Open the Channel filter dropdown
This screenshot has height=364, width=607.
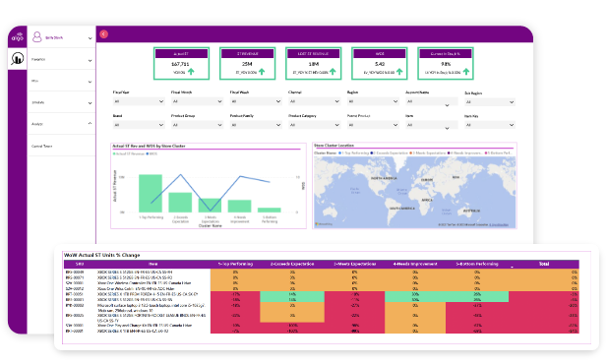(315, 101)
